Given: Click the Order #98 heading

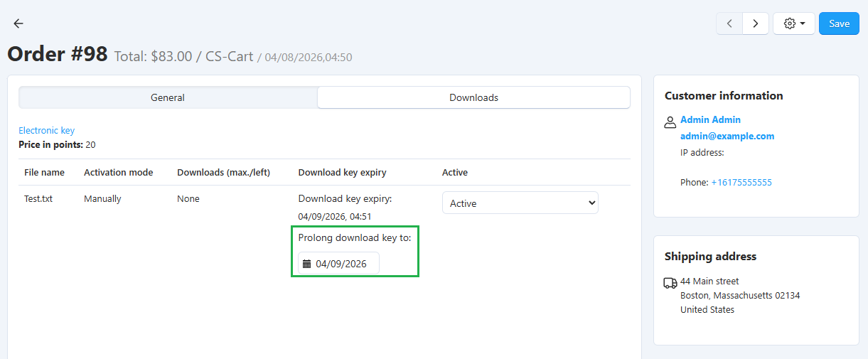Looking at the screenshot, I should pos(58,54).
